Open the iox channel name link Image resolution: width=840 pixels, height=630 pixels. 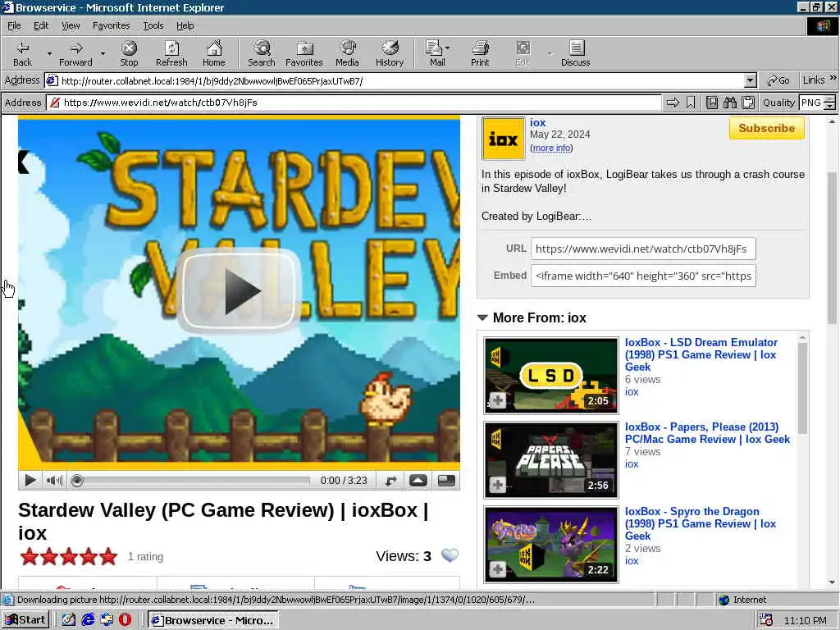(537, 123)
